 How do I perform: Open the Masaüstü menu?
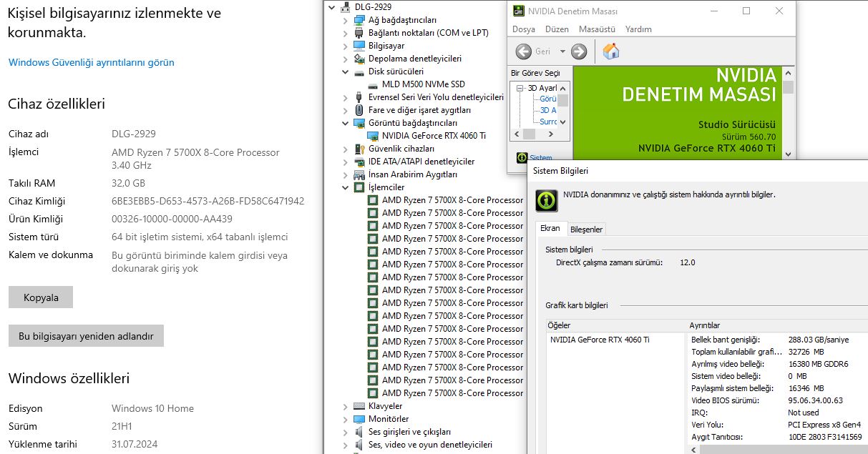[597, 29]
